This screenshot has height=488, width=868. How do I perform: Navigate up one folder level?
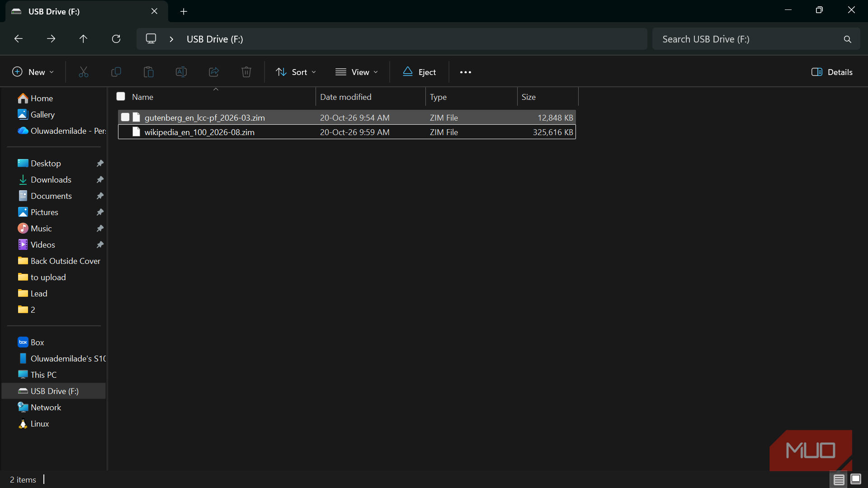point(84,39)
